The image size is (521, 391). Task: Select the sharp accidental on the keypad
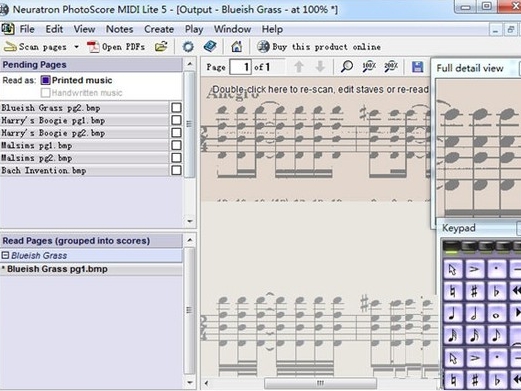pyautogui.click(x=474, y=291)
